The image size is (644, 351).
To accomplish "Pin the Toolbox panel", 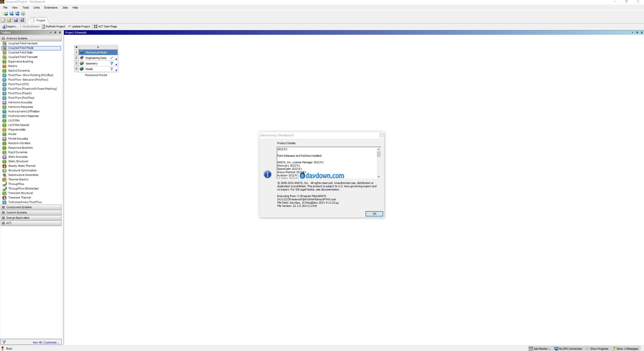I will click(55, 33).
